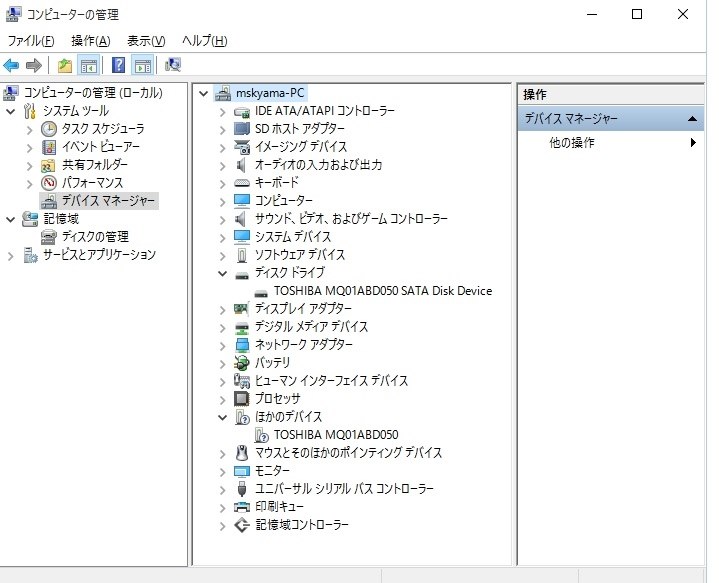Image resolution: width=719 pixels, height=583 pixels.
Task: Select TOSHIBA MQ01ABD050 SATA Disk Device
Action: (x=383, y=291)
